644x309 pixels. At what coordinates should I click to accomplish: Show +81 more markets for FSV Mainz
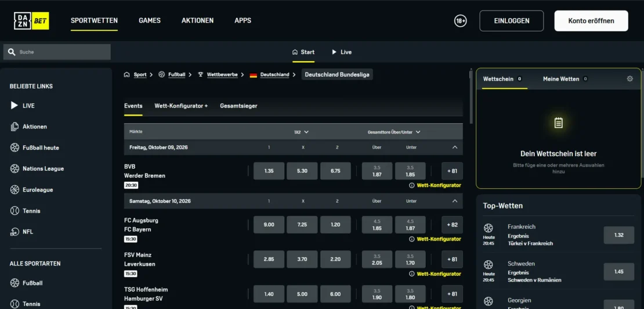[x=452, y=259]
